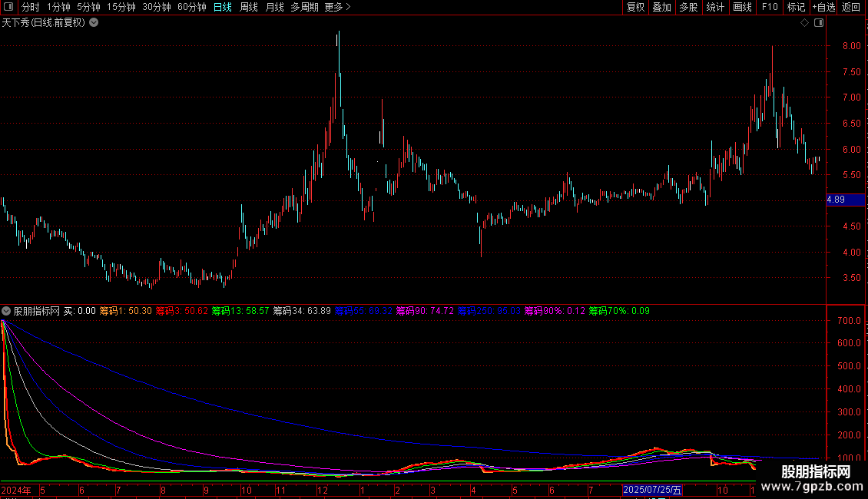Open the 多周期 multi-period view
868x499 pixels.
tap(304, 7)
